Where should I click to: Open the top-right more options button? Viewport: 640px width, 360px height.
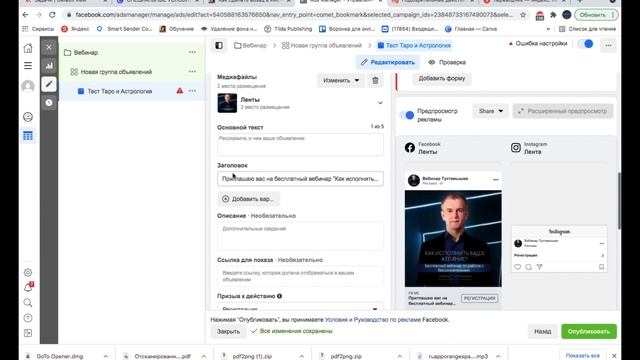[x=608, y=45]
